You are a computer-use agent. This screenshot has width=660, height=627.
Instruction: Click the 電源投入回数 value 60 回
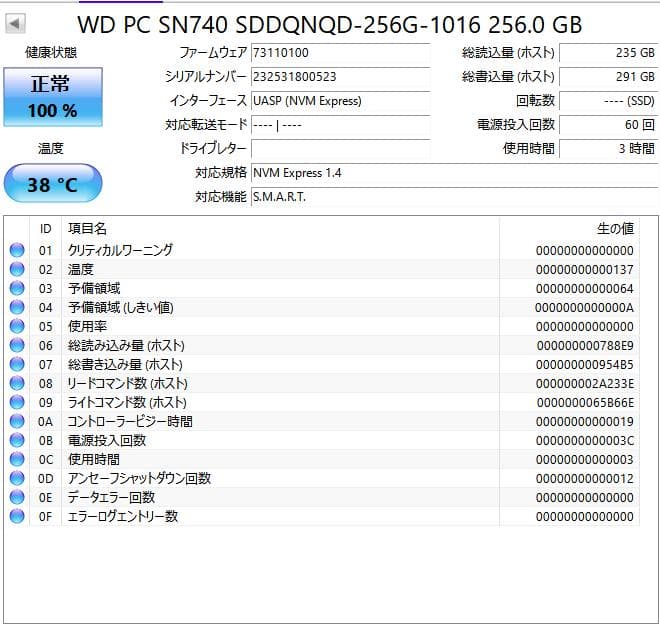608,125
